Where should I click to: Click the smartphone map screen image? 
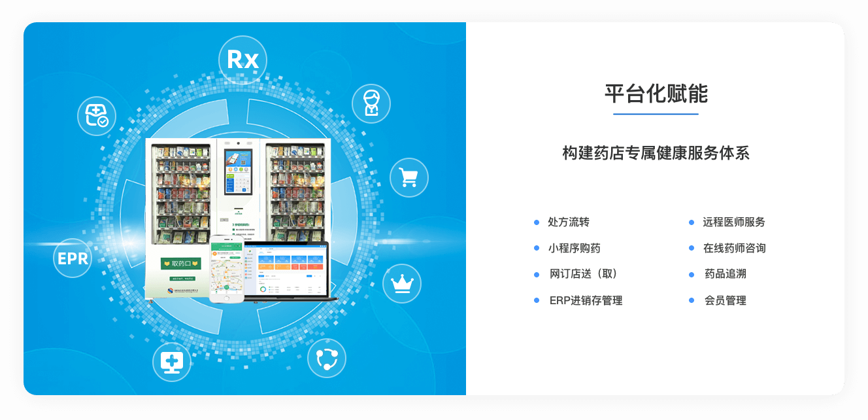pyautogui.click(x=226, y=268)
